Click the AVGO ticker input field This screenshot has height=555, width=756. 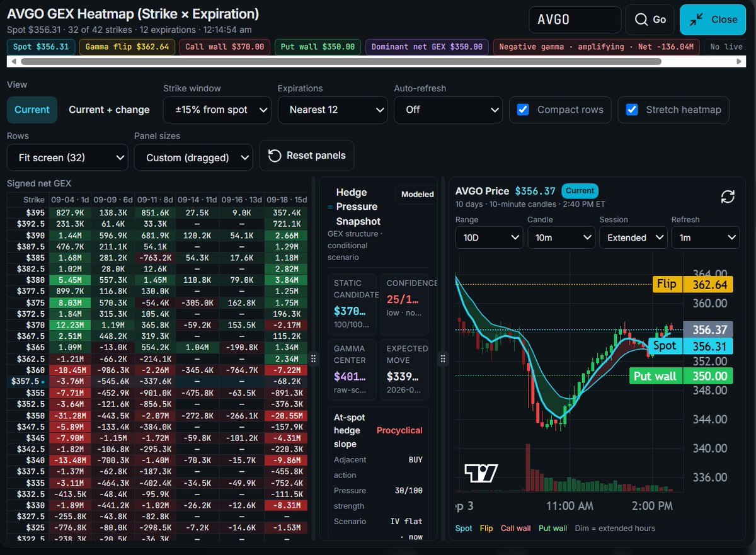pos(575,20)
